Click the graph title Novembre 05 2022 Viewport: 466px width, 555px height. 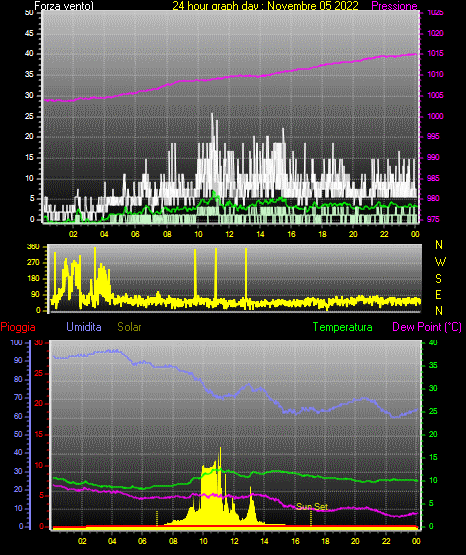pyautogui.click(x=312, y=5)
